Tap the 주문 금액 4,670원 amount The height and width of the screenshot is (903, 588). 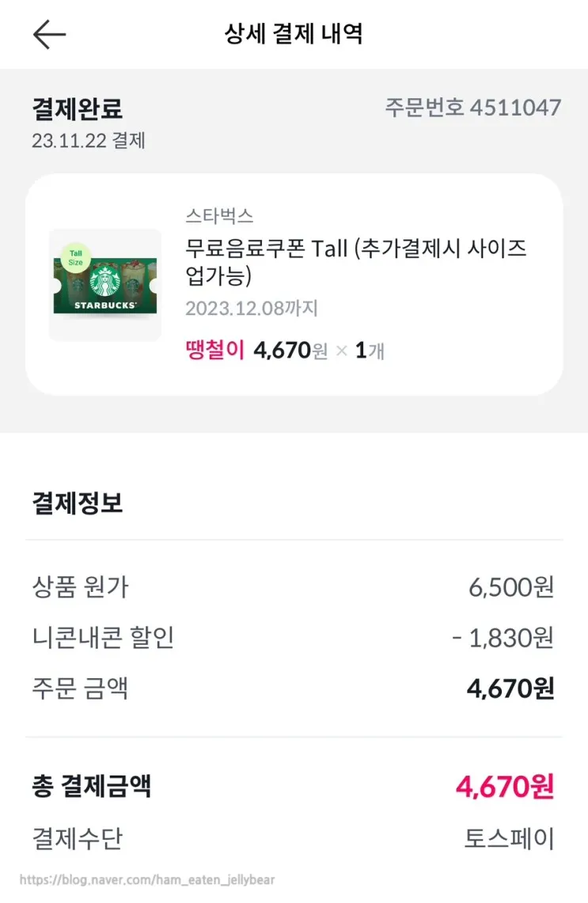pyautogui.click(x=510, y=689)
